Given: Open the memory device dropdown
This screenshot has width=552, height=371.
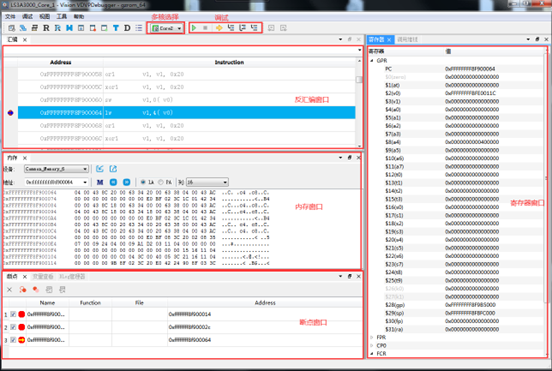Looking at the screenshot, I should coord(56,169).
